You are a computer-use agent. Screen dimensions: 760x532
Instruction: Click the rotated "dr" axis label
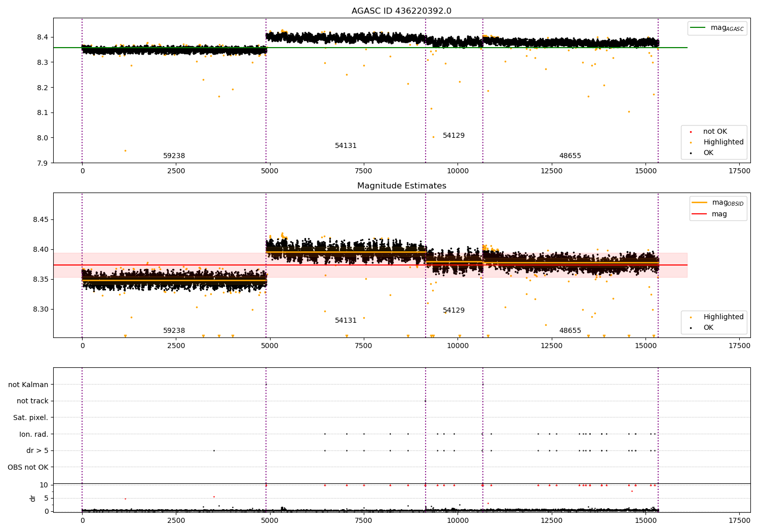coord(33,498)
